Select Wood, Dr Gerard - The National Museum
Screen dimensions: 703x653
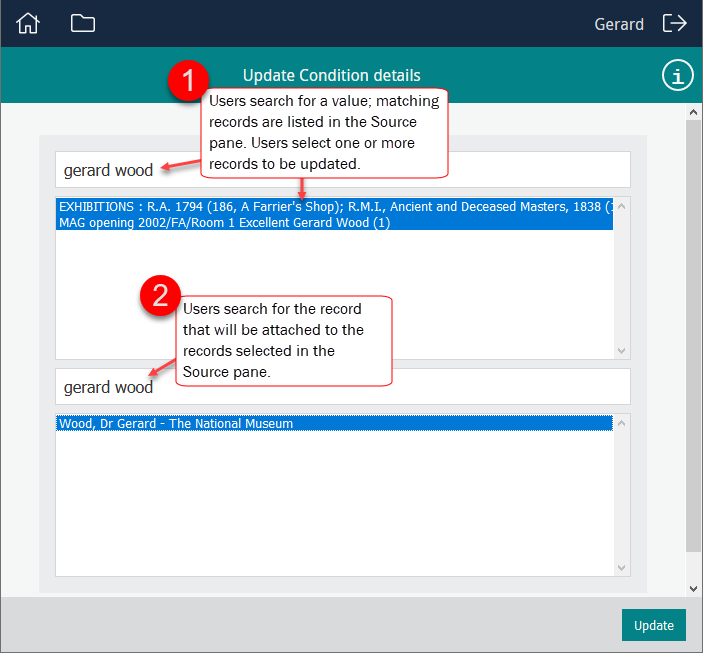coord(176,423)
